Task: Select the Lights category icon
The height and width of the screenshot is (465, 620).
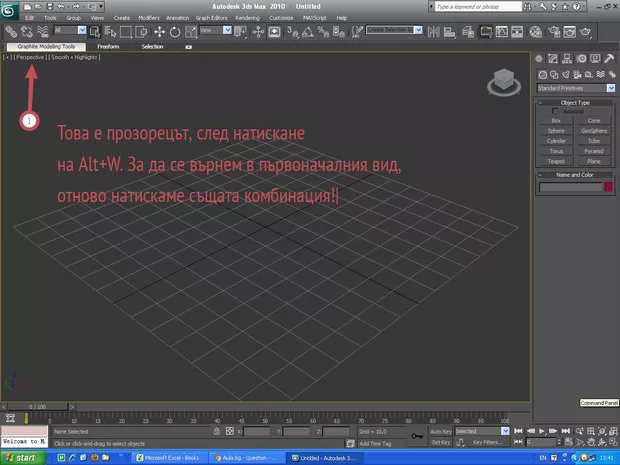Action: coord(568,74)
